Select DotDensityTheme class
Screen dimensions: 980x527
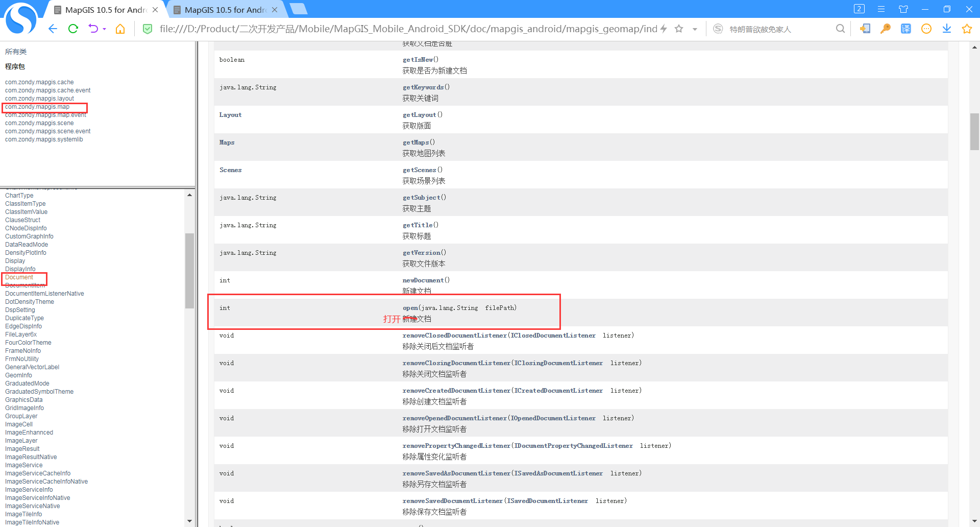(x=30, y=302)
